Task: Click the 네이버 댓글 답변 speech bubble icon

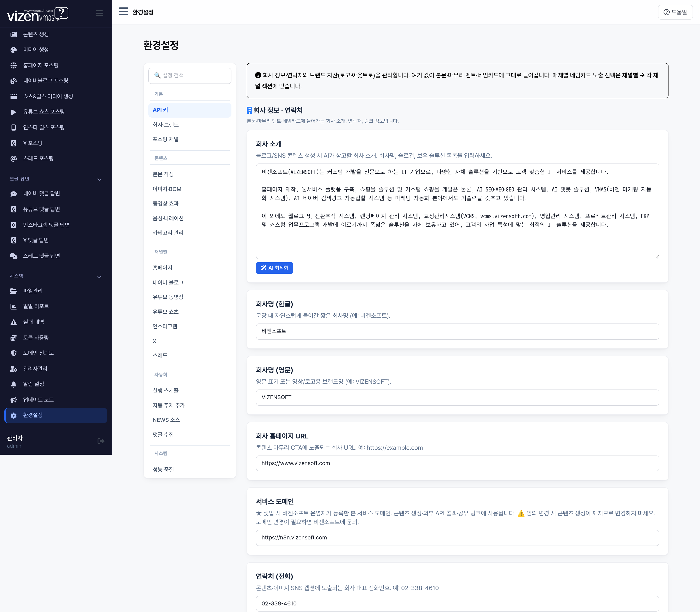Action: tap(14, 194)
